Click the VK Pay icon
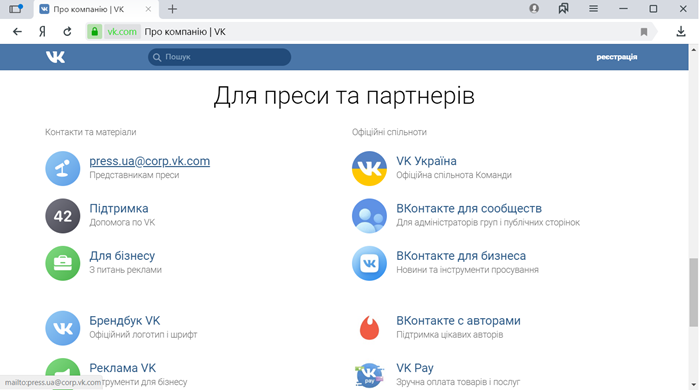 [369, 374]
